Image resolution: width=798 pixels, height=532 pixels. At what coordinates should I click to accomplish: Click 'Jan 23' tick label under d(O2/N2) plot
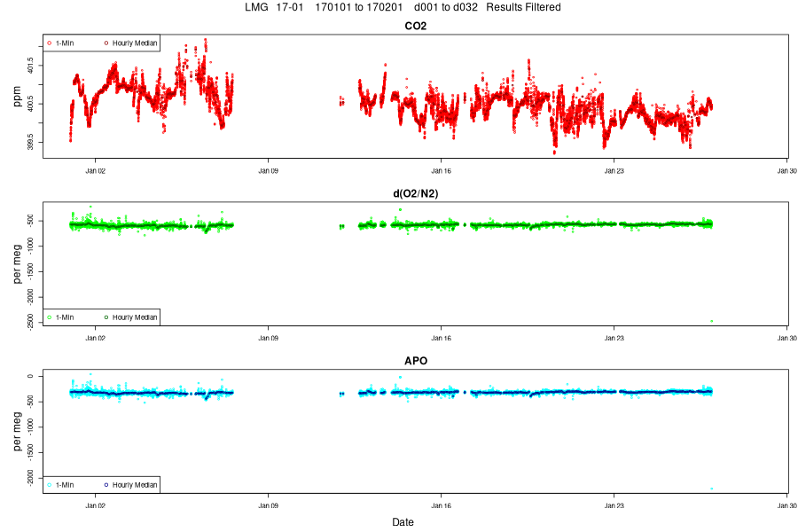(x=614, y=338)
